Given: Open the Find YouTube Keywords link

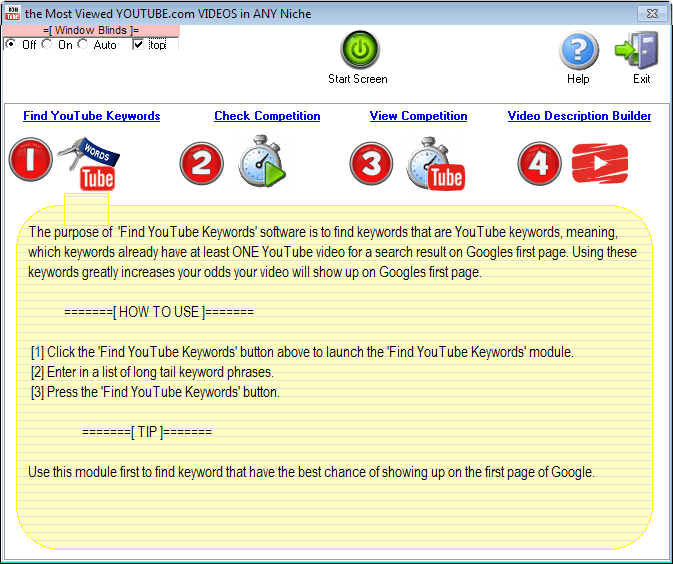Looking at the screenshot, I should [x=91, y=116].
